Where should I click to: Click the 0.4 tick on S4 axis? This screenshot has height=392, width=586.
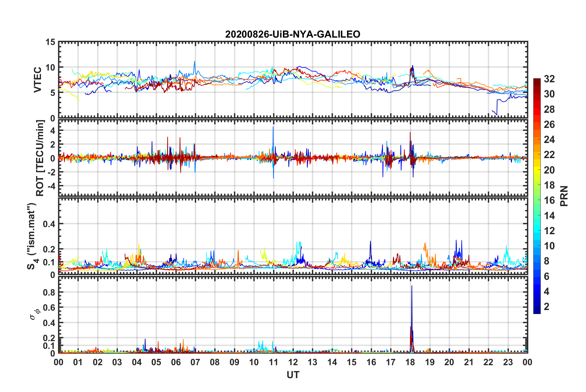(49, 224)
